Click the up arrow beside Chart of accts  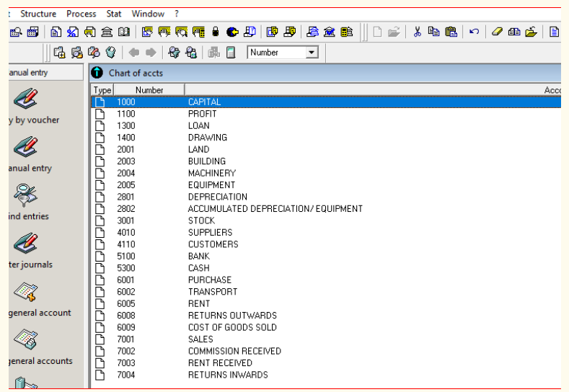pos(97,73)
